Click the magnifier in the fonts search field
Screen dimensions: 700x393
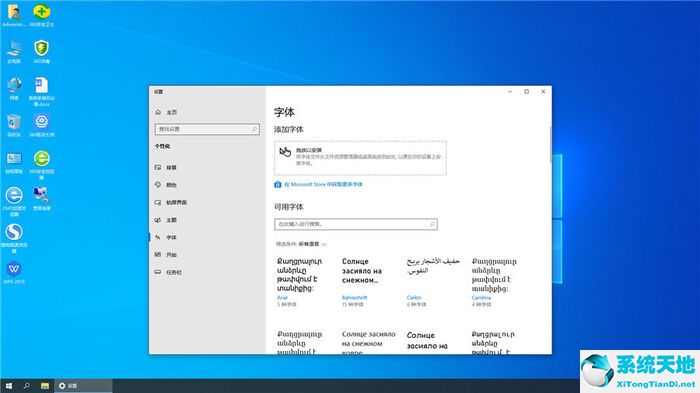(432, 224)
